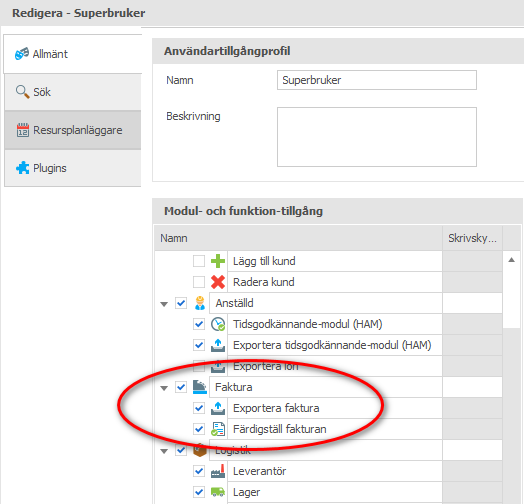The image size is (524, 504).
Task: Open the Resursplanläggare tab
Action: pyautogui.click(x=73, y=130)
